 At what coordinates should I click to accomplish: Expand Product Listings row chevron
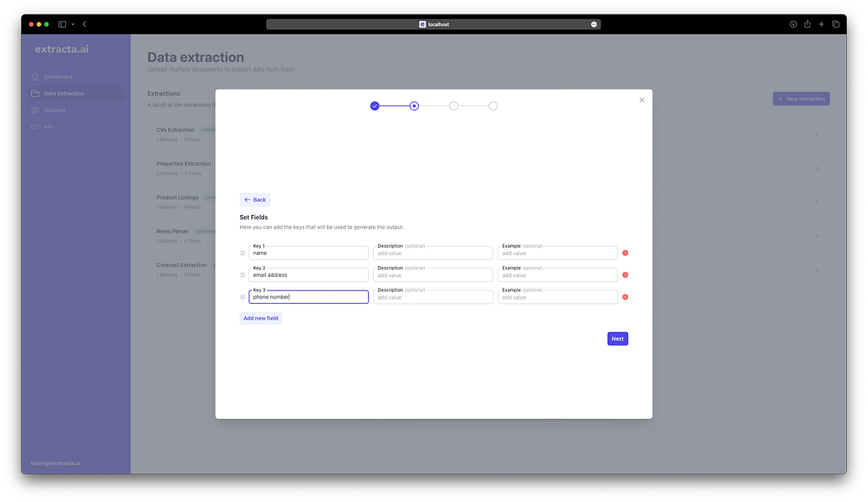(816, 202)
